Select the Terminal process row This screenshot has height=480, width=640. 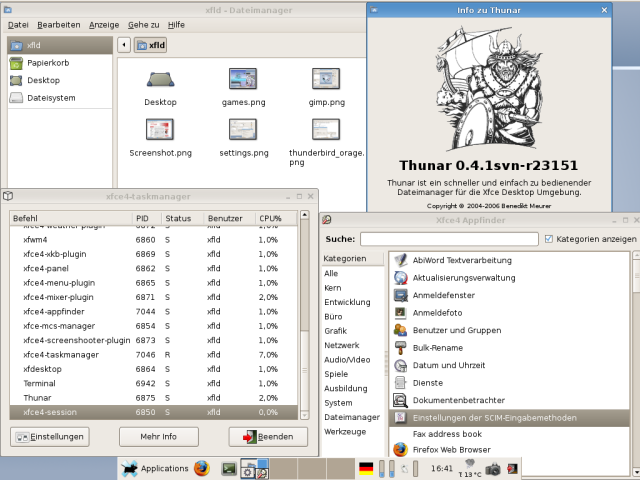click(154, 384)
